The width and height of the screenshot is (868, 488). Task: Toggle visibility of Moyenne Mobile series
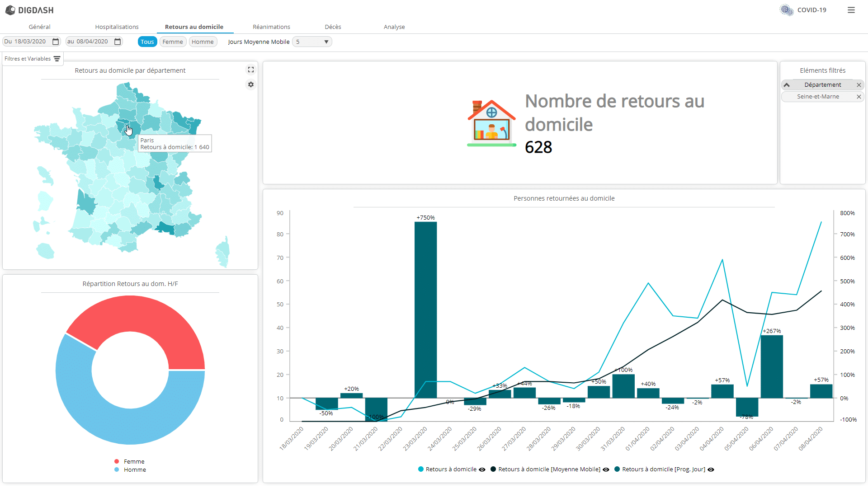[606, 469]
